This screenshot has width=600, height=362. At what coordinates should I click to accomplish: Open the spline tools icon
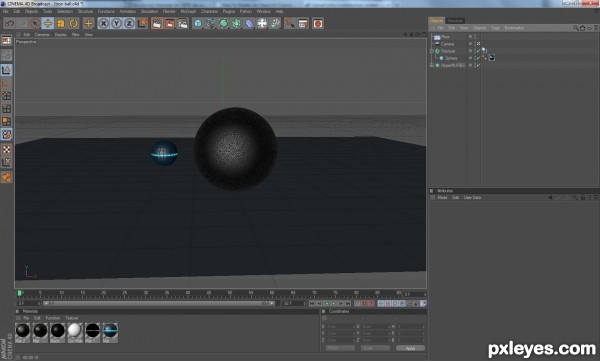coord(211,24)
